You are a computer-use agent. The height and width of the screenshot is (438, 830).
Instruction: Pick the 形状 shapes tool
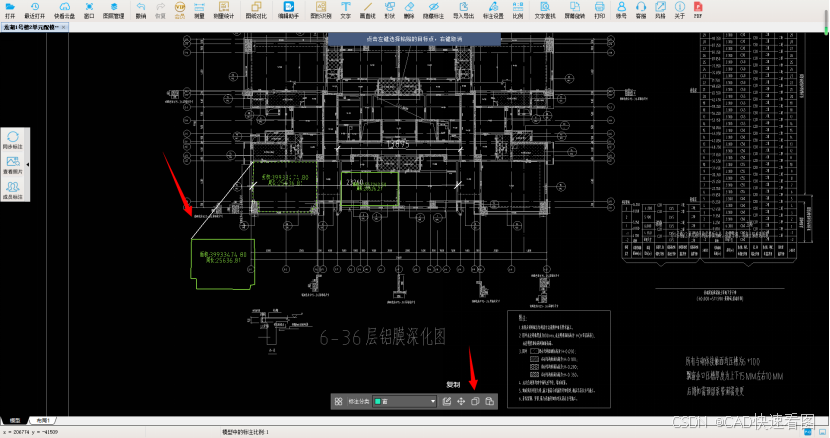tap(390, 10)
